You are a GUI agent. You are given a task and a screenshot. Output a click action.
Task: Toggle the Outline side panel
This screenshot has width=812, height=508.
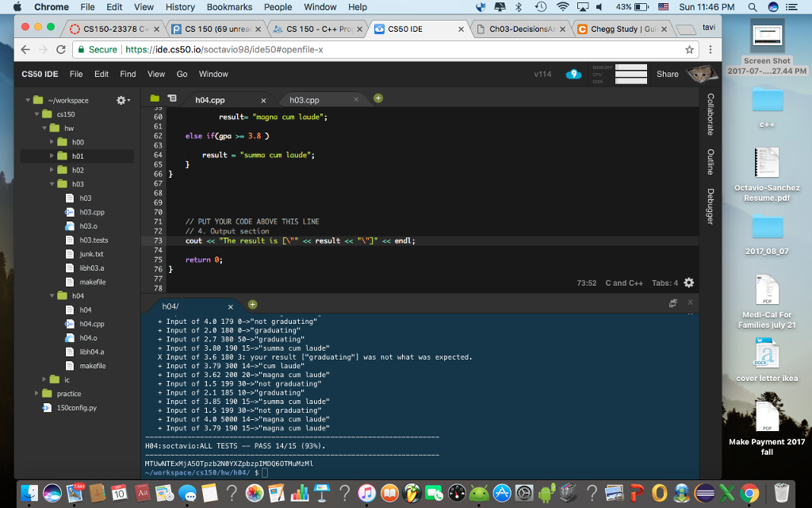(x=710, y=162)
